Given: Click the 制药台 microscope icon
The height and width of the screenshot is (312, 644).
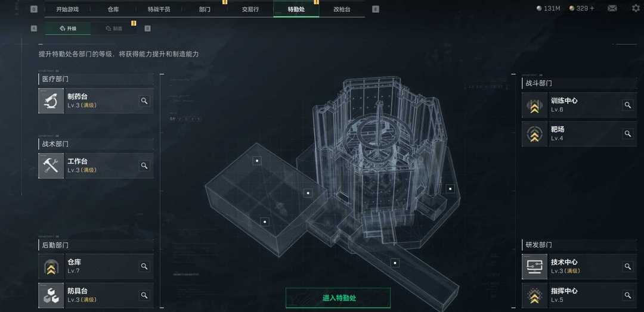Looking at the screenshot, I should coord(51,101).
